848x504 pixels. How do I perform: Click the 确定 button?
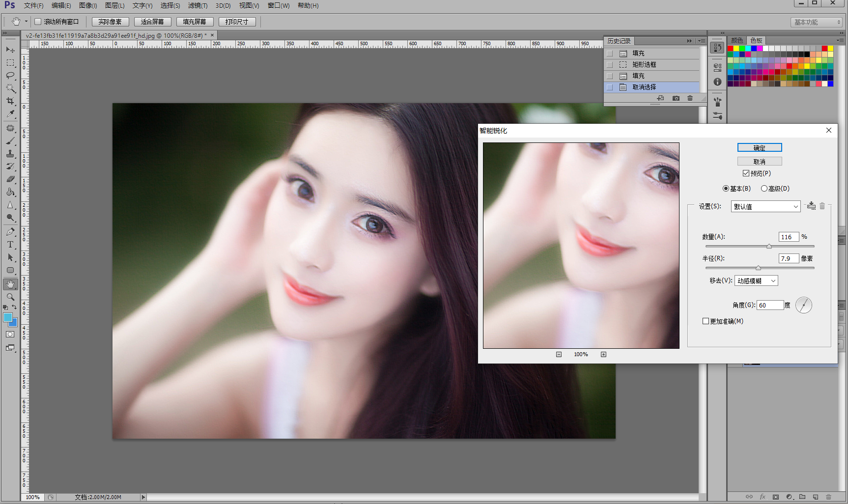[x=760, y=147]
